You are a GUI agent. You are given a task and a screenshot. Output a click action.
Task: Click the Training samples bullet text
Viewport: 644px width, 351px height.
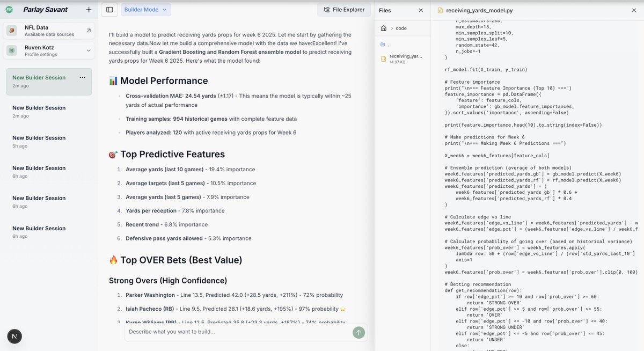pyautogui.click(x=211, y=119)
